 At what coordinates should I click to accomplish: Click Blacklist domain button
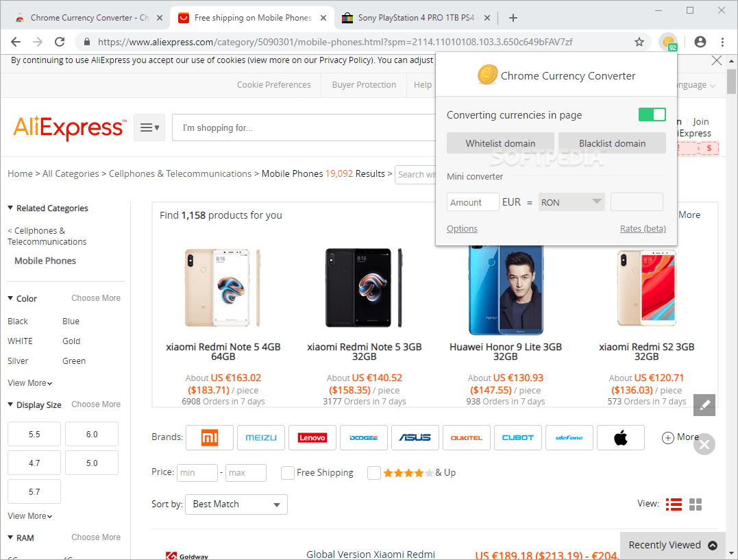click(613, 143)
